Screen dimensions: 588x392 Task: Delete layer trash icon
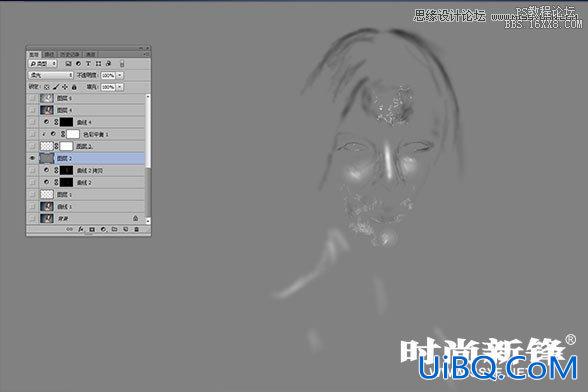136,229
